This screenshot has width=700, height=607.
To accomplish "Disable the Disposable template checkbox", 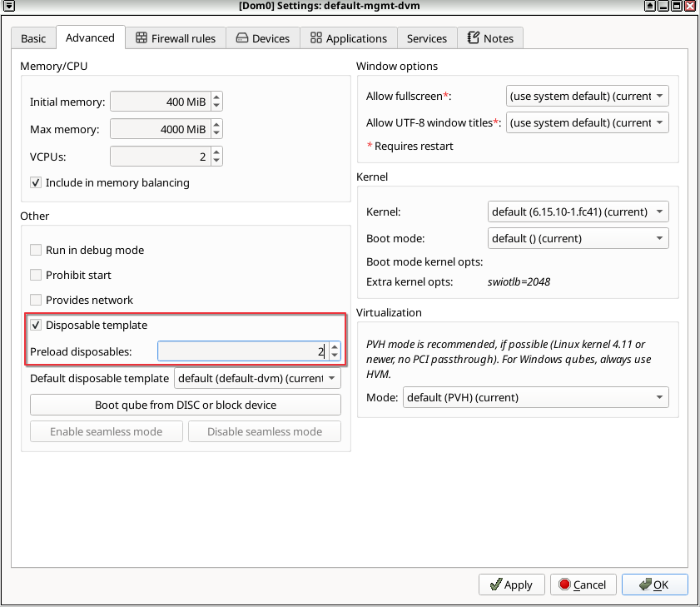I will (35, 326).
